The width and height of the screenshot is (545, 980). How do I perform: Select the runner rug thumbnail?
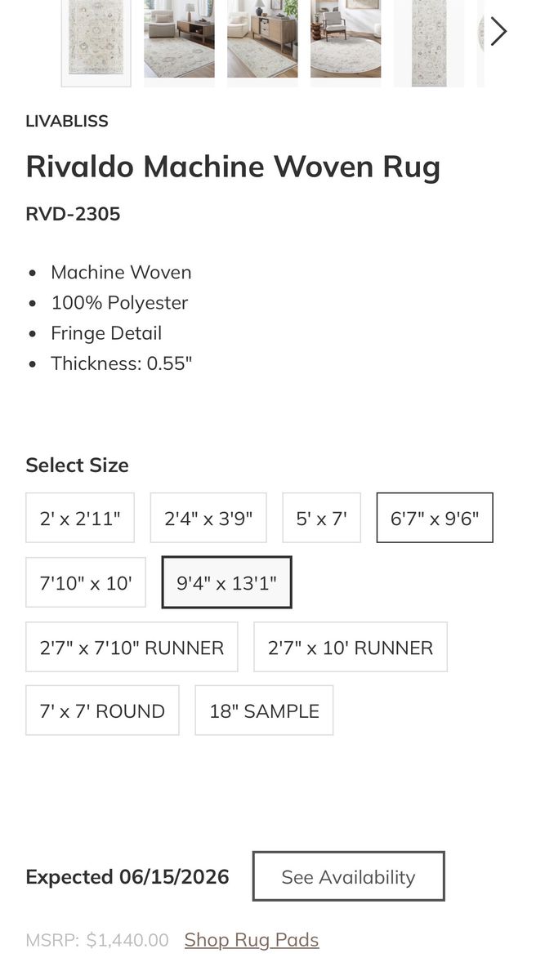pos(428,41)
